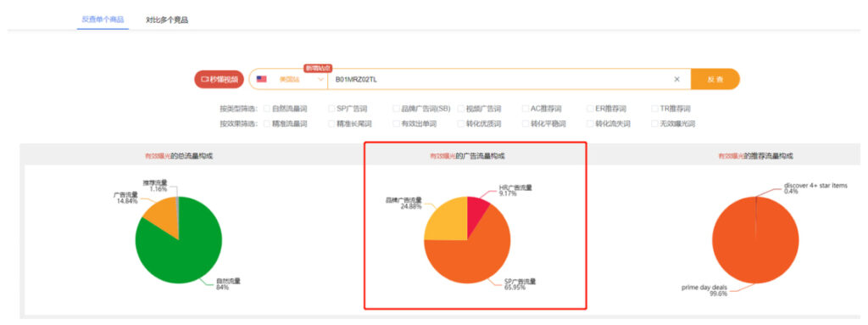The image size is (868, 325).
Task: Open the 美国站 marketplace dropdown
Action: pyautogui.click(x=290, y=79)
